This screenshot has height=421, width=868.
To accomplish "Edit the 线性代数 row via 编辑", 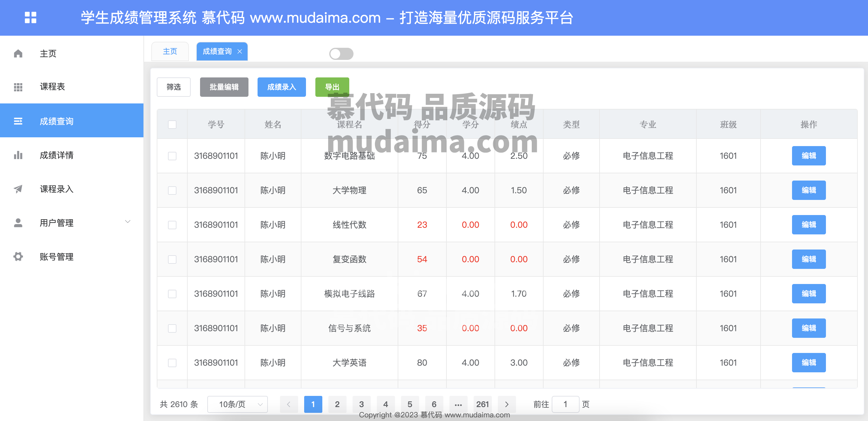I will pyautogui.click(x=809, y=225).
